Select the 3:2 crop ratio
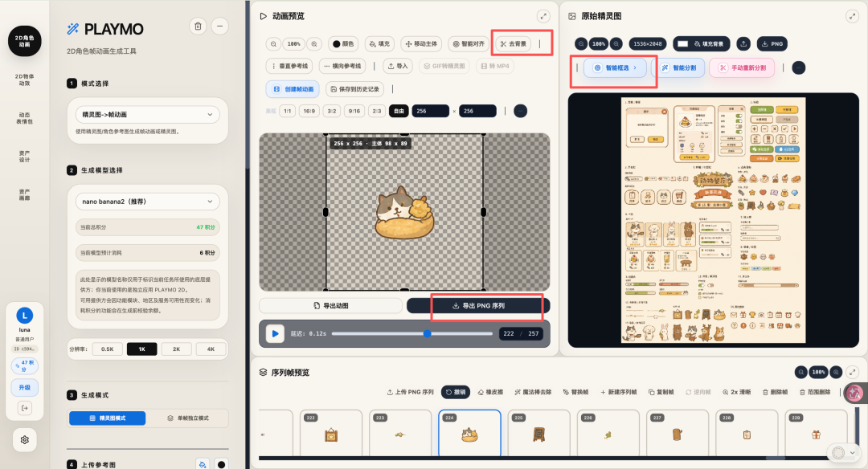The image size is (868, 469). click(332, 111)
